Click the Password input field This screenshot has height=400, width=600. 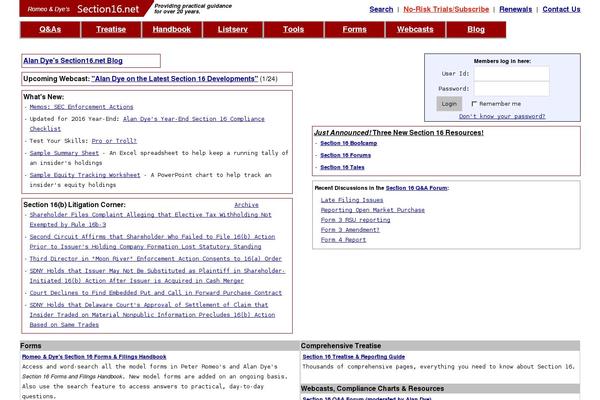[x=512, y=89]
